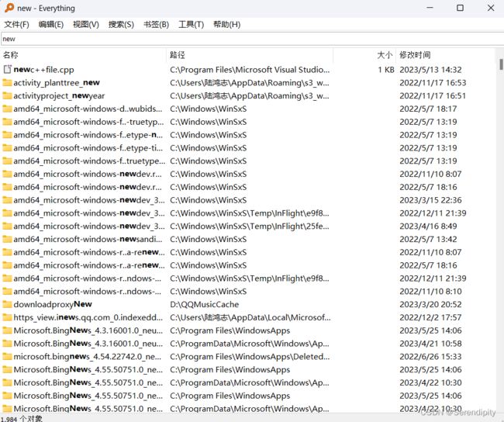The width and height of the screenshot is (504, 422).
Task: Select microsoft.bingnews_4.54.22742.0 folder name
Action: click(x=88, y=357)
